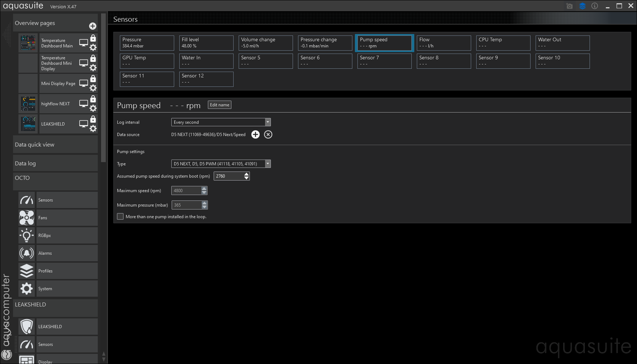Click the add data source plus icon
The width and height of the screenshot is (637, 364).
(x=255, y=135)
